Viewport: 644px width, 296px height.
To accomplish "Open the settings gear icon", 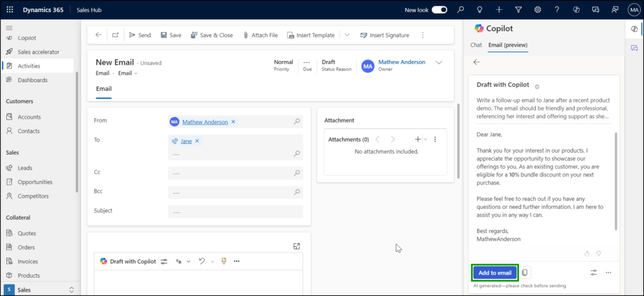I will [538, 10].
